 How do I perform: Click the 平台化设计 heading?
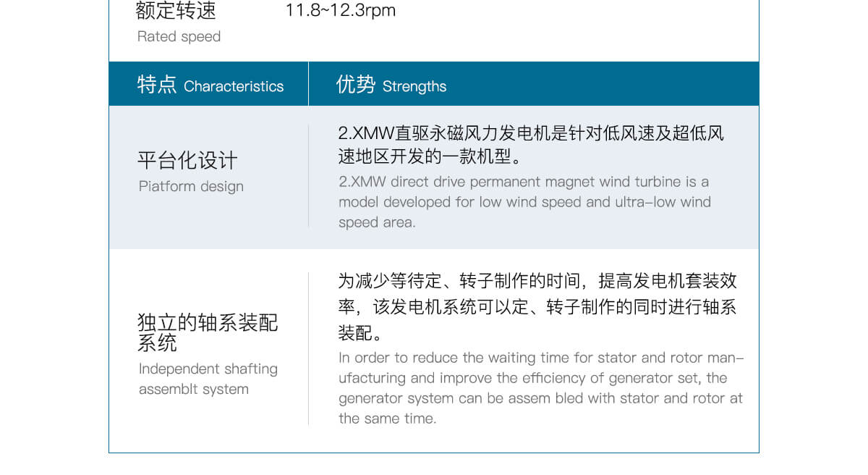pyautogui.click(x=187, y=160)
